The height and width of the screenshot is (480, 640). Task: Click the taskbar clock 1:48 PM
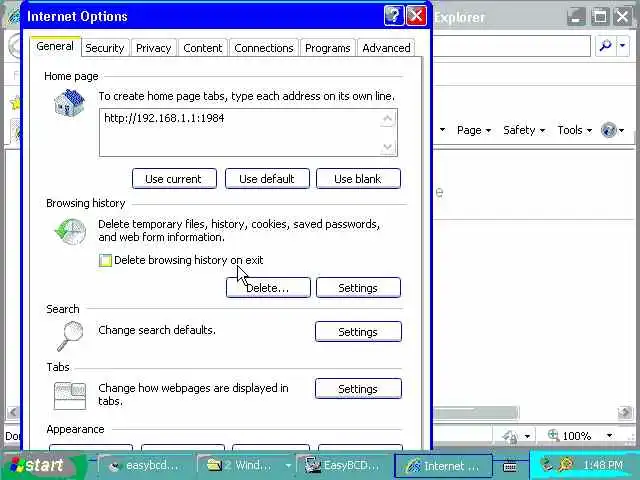pyautogui.click(x=603, y=465)
